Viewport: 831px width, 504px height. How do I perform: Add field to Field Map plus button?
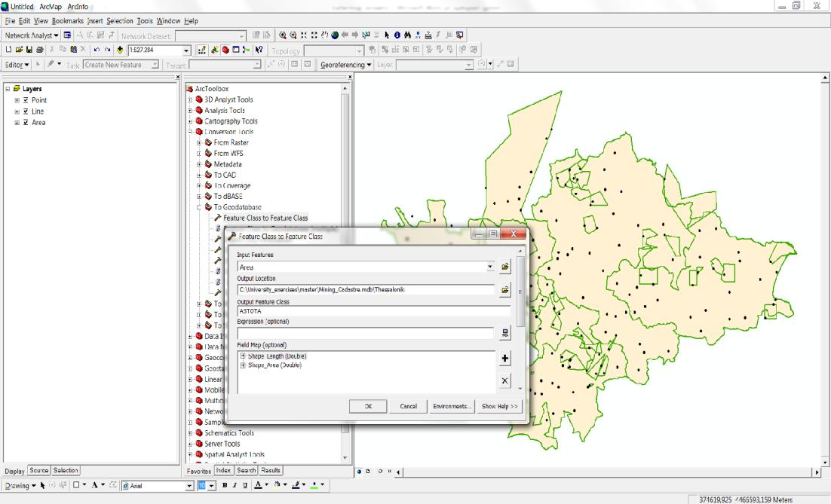[x=505, y=359]
